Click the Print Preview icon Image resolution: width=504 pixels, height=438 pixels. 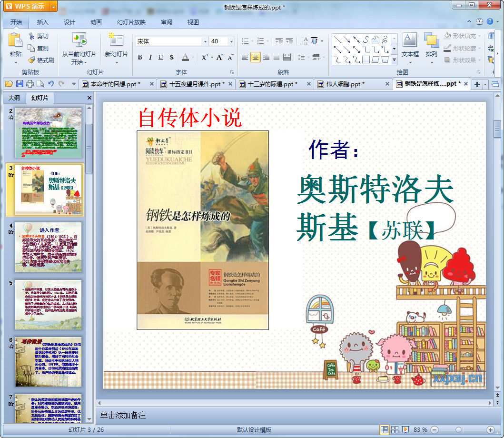[x=40, y=84]
